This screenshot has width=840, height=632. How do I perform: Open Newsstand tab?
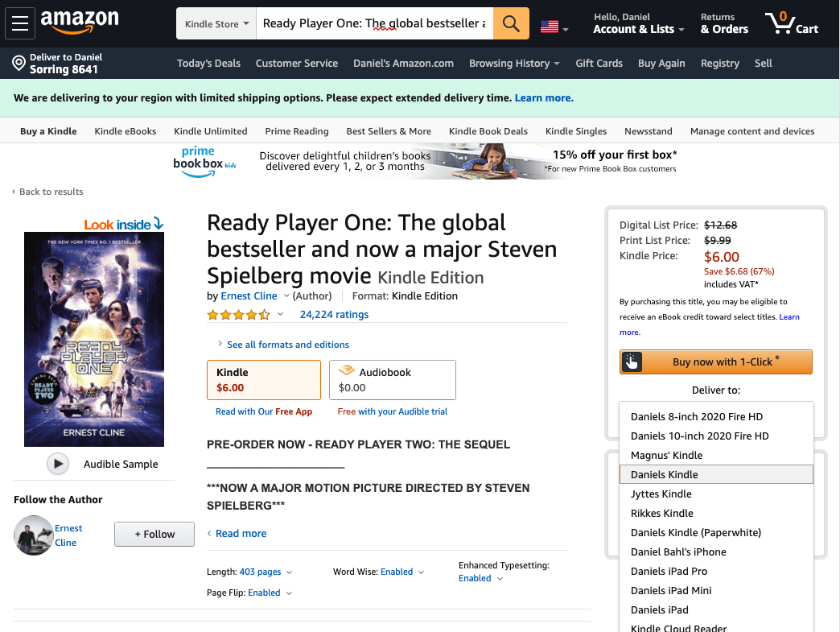(x=649, y=131)
